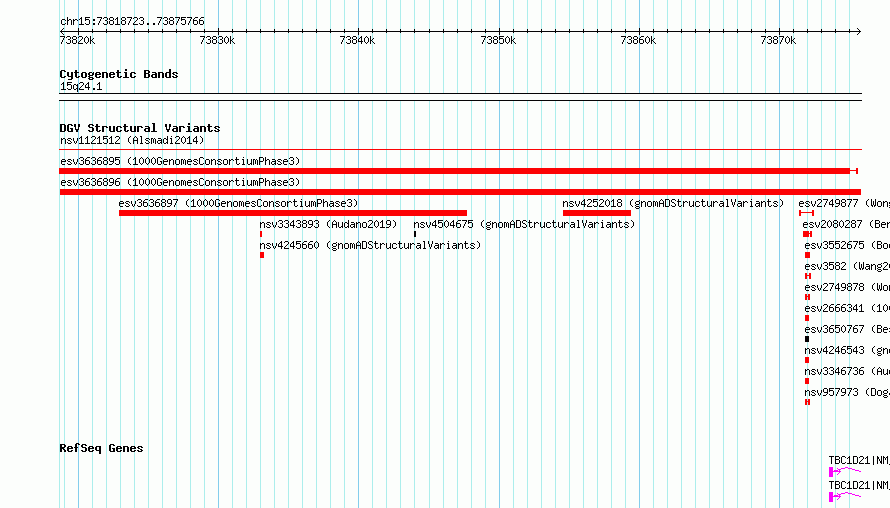Open variant esv3636895 label
This screenshot has height=508, width=890.
(x=180, y=161)
